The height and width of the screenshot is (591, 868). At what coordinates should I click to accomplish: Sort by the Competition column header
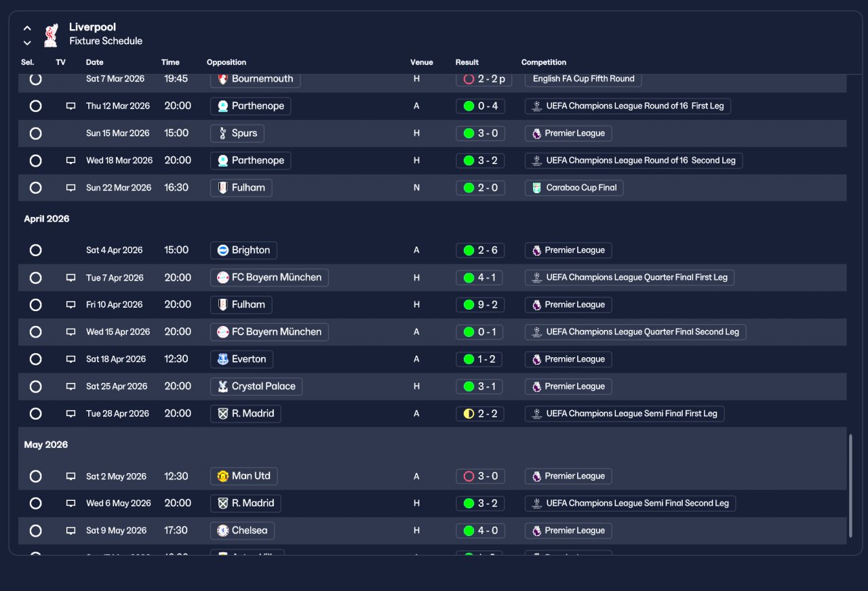click(544, 62)
